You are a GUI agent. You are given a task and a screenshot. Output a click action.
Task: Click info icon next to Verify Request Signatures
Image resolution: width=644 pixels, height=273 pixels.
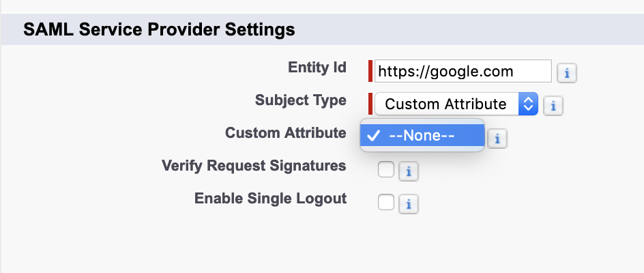[408, 171]
